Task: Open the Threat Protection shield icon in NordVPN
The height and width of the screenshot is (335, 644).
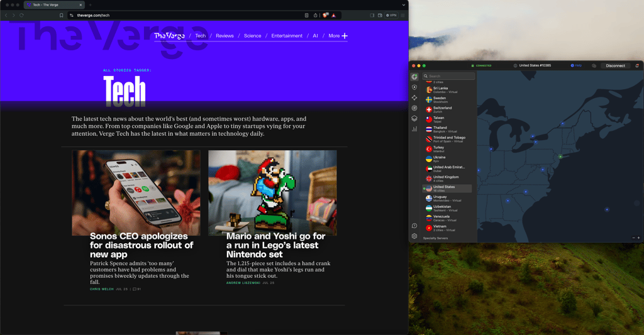Action: 414,87
